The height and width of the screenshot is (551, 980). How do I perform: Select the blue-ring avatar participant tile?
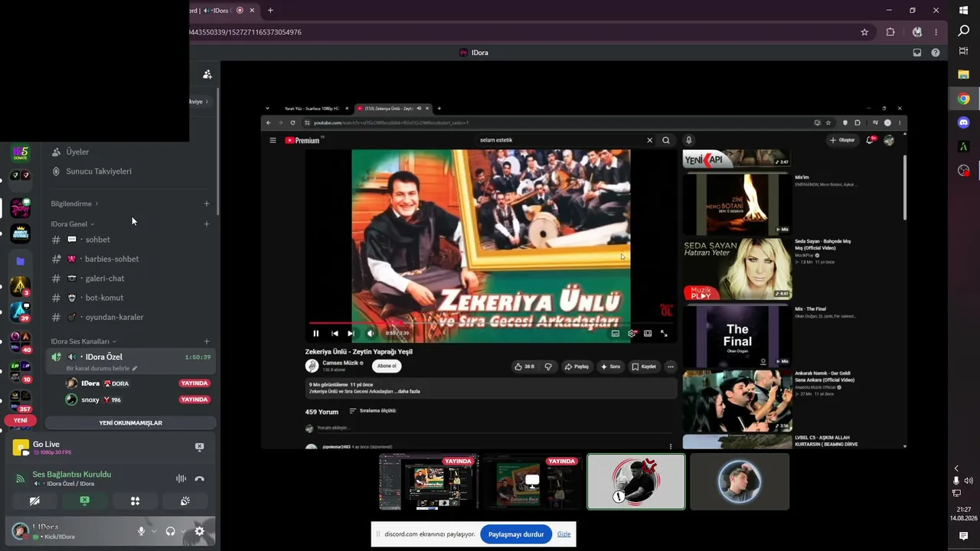tap(740, 481)
